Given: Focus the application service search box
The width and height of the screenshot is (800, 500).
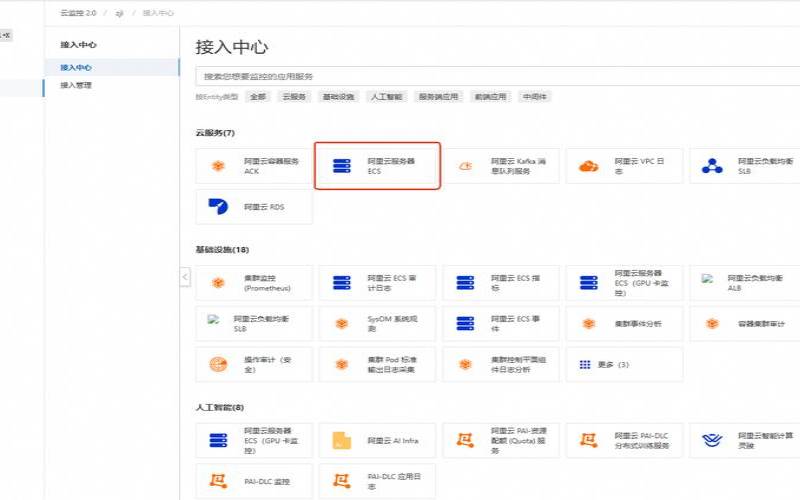Looking at the screenshot, I should [497, 77].
